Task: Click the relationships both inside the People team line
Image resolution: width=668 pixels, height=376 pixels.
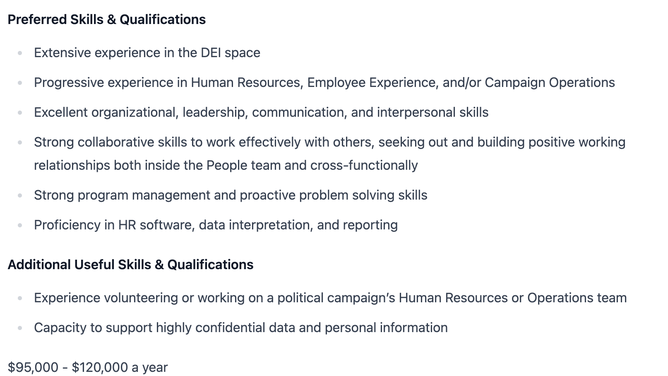Action: tap(226, 165)
